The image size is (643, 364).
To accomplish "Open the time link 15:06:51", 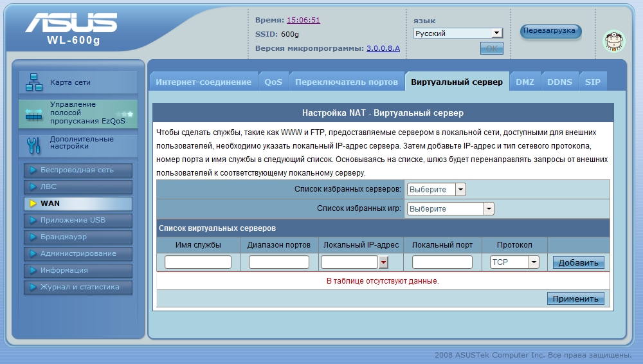I will (303, 20).
